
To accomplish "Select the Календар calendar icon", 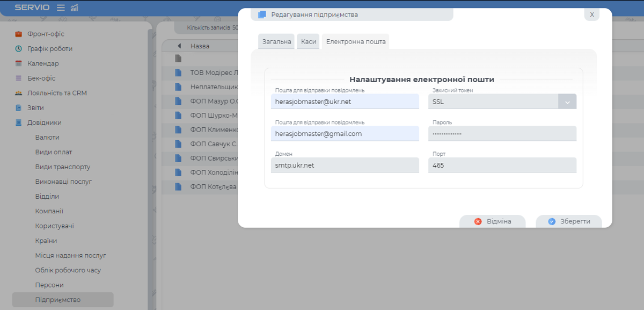I will pos(18,63).
